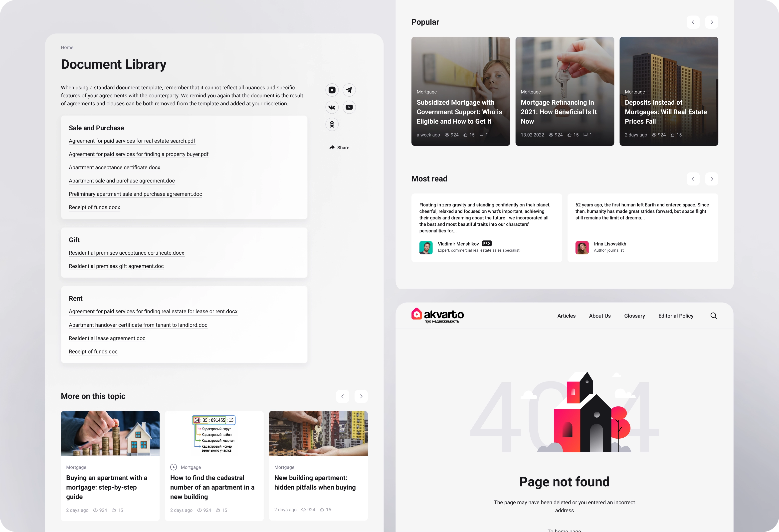
Task: Open the Glossary menu item
Action: click(x=634, y=316)
